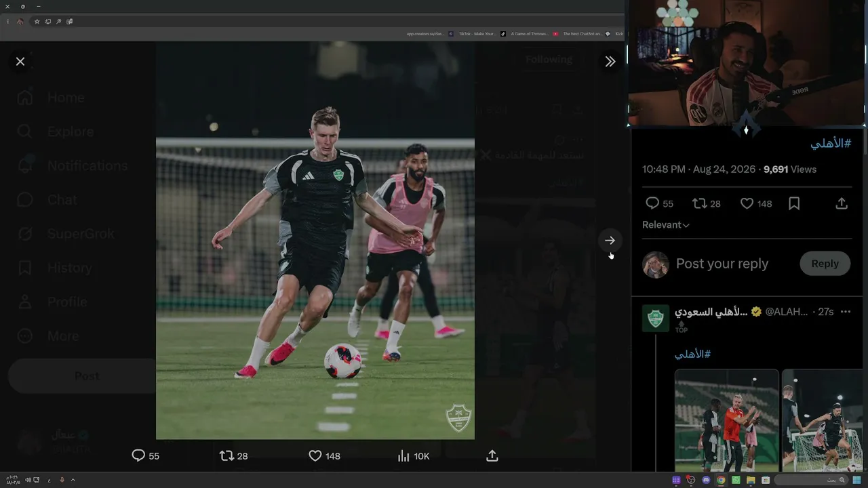Open the goal-net training photo thumbnail
This screenshot has height=488, width=868.
(822, 420)
